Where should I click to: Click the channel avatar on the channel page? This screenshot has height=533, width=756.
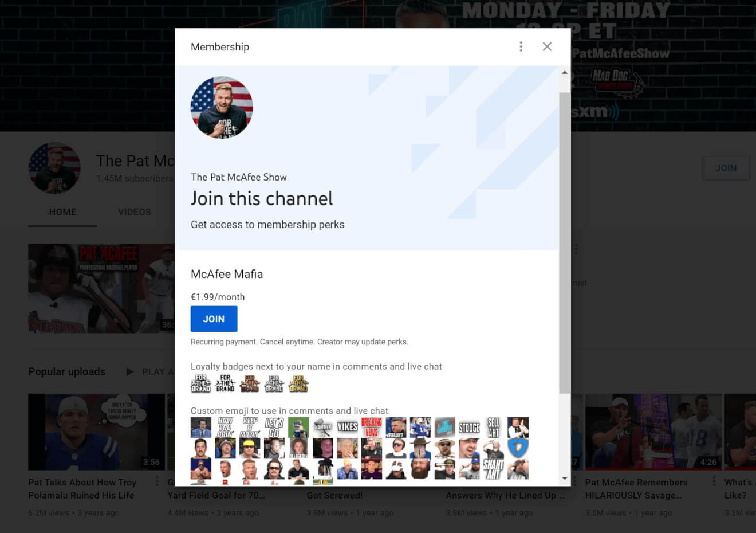[54, 168]
